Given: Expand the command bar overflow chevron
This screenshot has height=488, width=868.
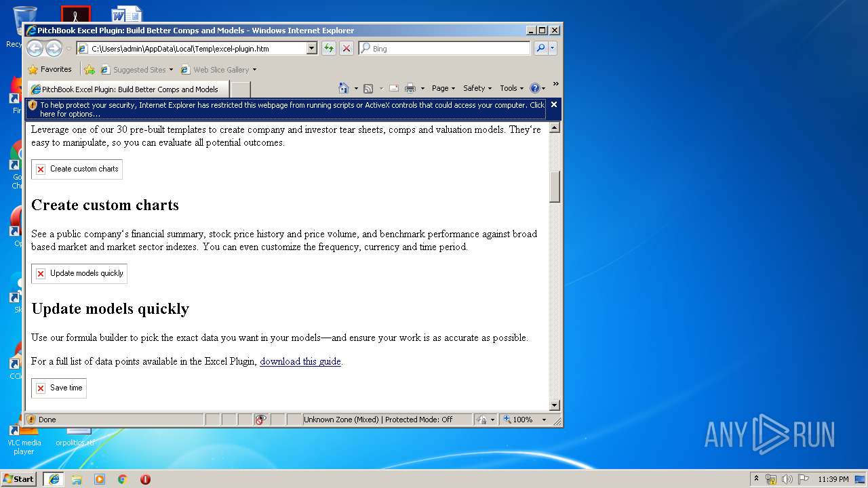Looking at the screenshot, I should 555,84.
